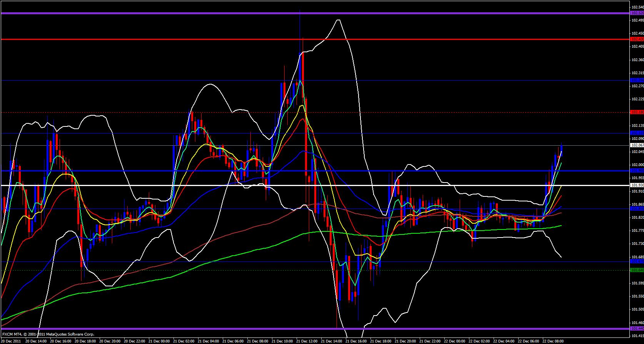This screenshot has width=644, height=344.
Task: Click the 102.540 price scale label
Action: [637, 7]
